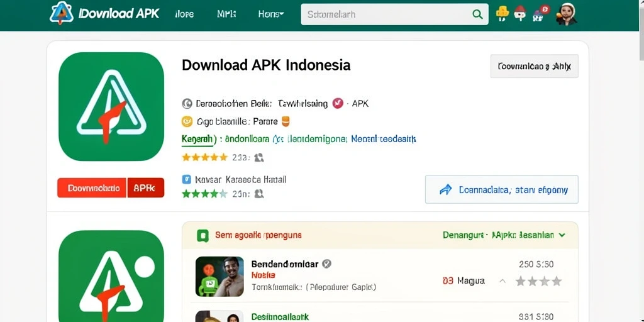Click the blue square icon beside 'Iəavsar Karaasta'

[x=186, y=179]
